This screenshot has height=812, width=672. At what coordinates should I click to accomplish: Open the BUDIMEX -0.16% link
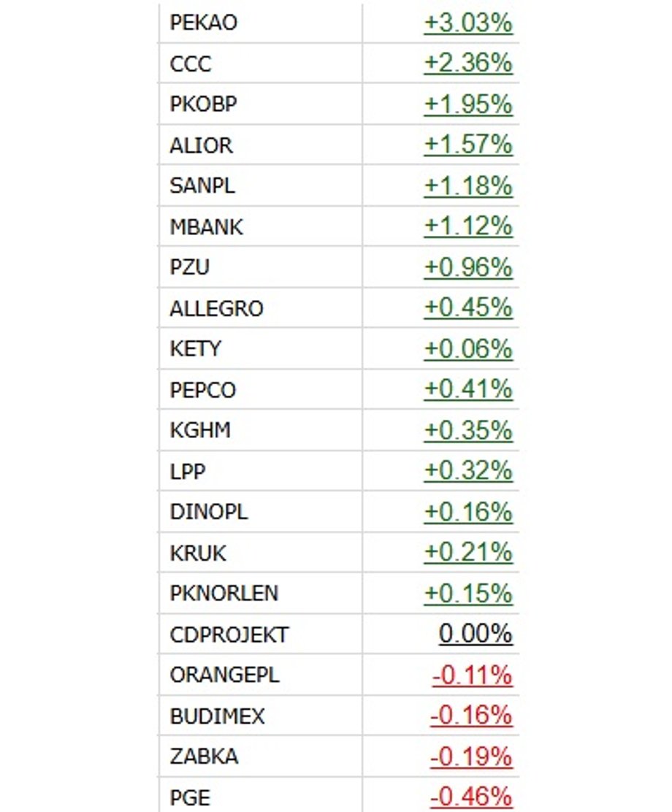[471, 715]
